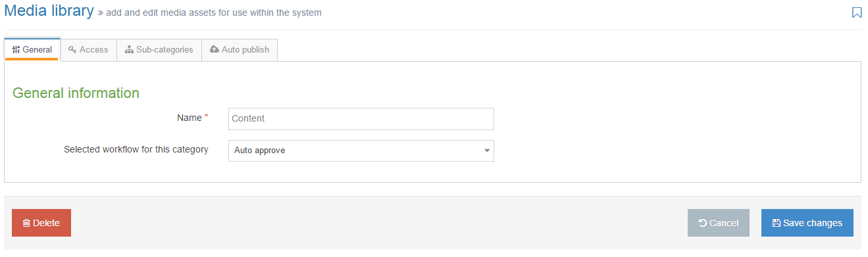
Task: Focus the Name input field
Action: pyautogui.click(x=361, y=119)
